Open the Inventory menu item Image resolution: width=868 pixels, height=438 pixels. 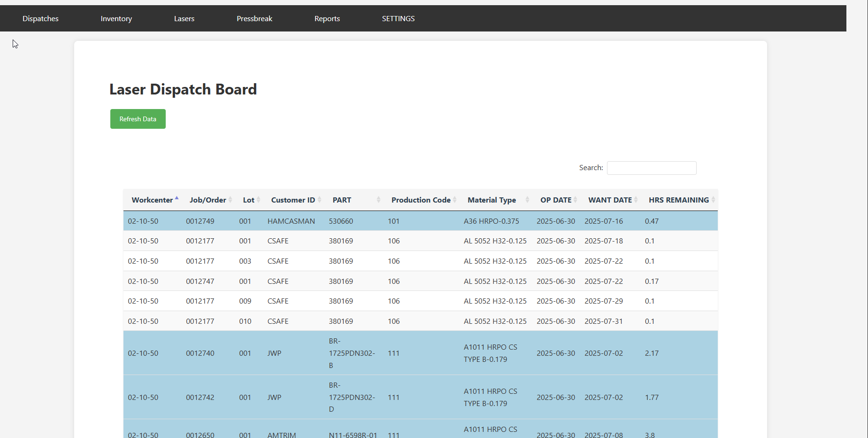[116, 19]
